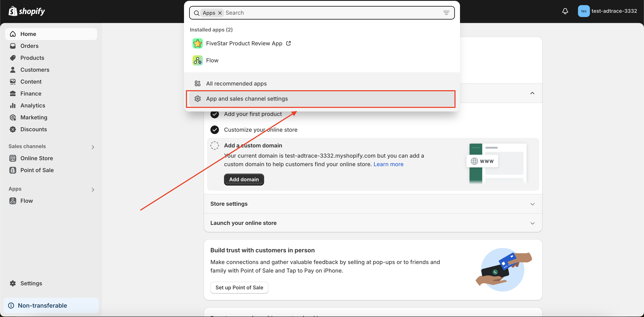Click the Discounts badge icon

pos(13,129)
